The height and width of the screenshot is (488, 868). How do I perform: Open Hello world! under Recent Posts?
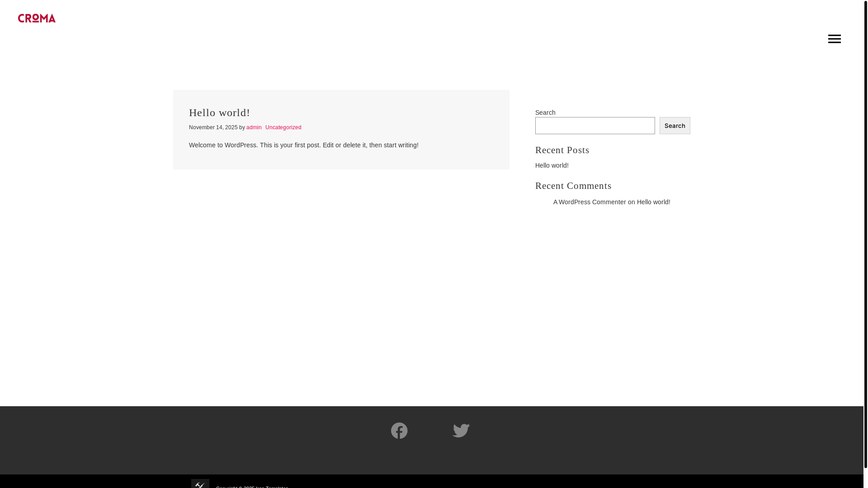[x=552, y=165]
